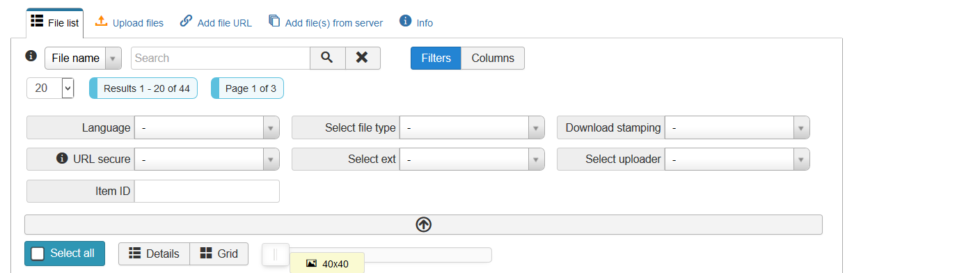Open the URL secure filter dropdown
Screen dimensions: 980x273
(x=207, y=159)
